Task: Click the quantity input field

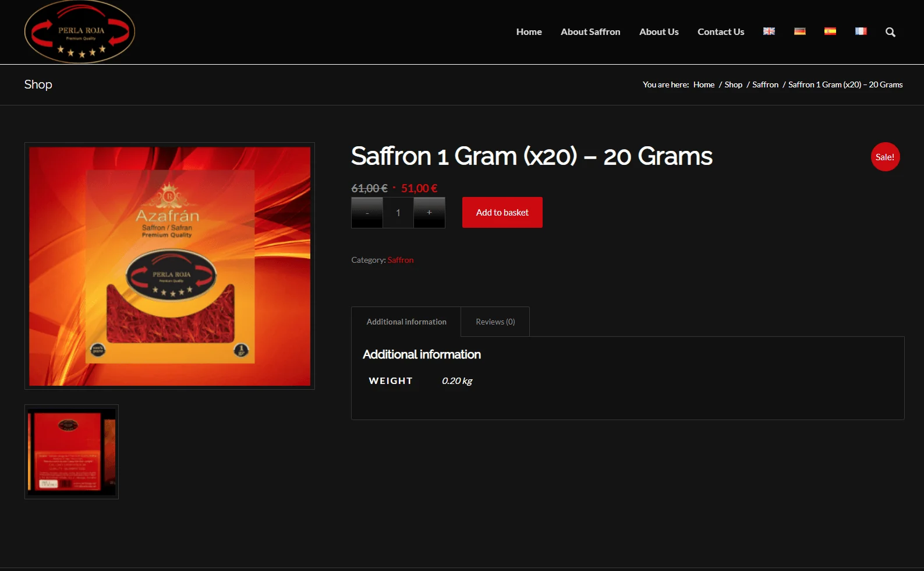Action: (398, 213)
